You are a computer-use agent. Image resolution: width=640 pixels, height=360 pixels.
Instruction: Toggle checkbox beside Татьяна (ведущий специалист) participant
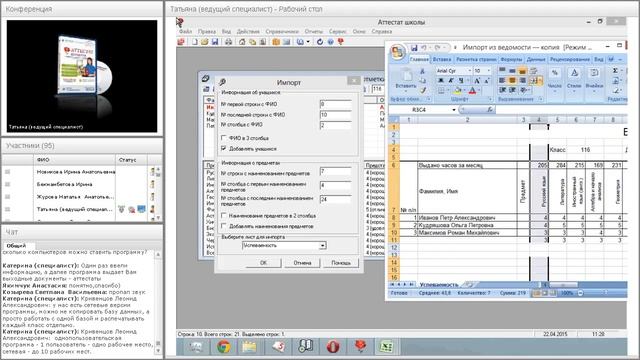(7, 209)
